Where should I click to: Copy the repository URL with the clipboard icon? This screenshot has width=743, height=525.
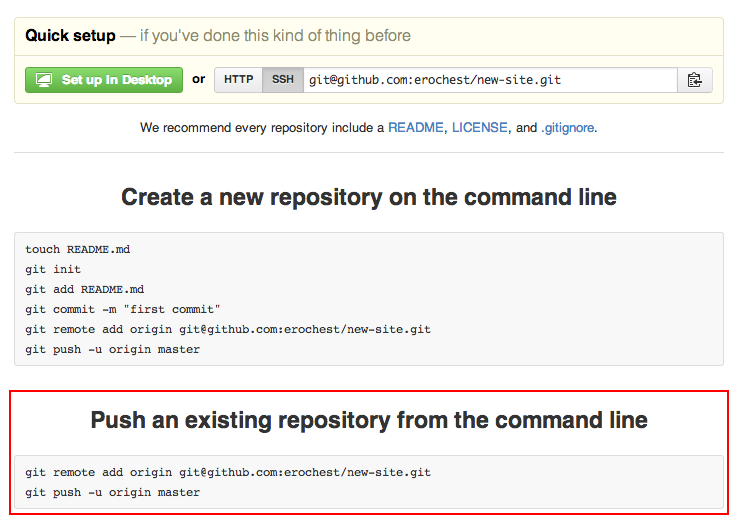(694, 80)
